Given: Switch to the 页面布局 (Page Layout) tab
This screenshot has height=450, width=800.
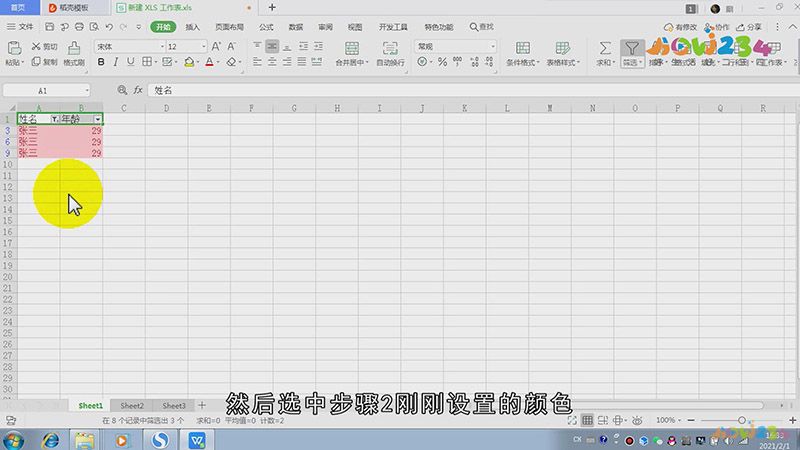Looking at the screenshot, I should tap(229, 27).
